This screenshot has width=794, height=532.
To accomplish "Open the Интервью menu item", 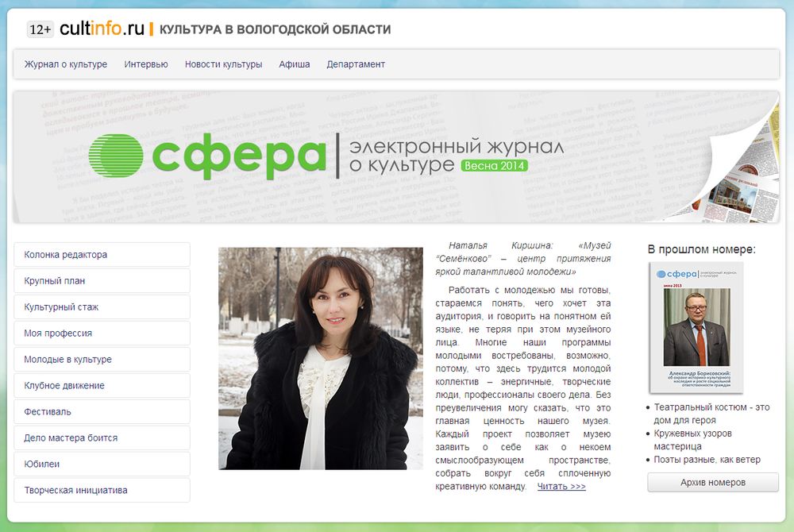I will pos(146,64).
